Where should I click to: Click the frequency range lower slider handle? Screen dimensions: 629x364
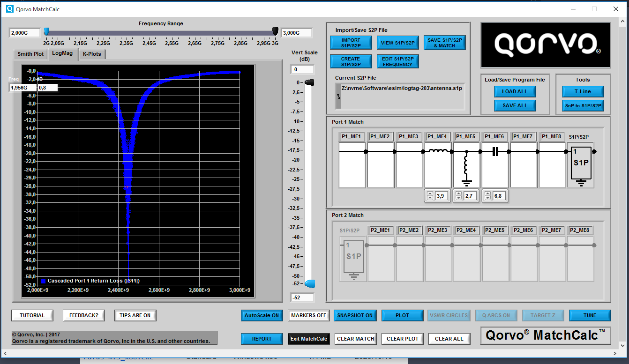coord(46,32)
